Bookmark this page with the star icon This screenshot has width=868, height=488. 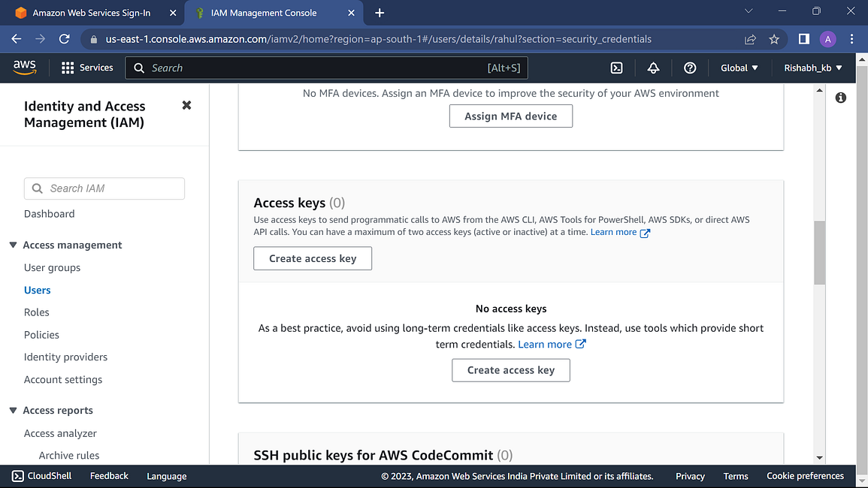[774, 39]
